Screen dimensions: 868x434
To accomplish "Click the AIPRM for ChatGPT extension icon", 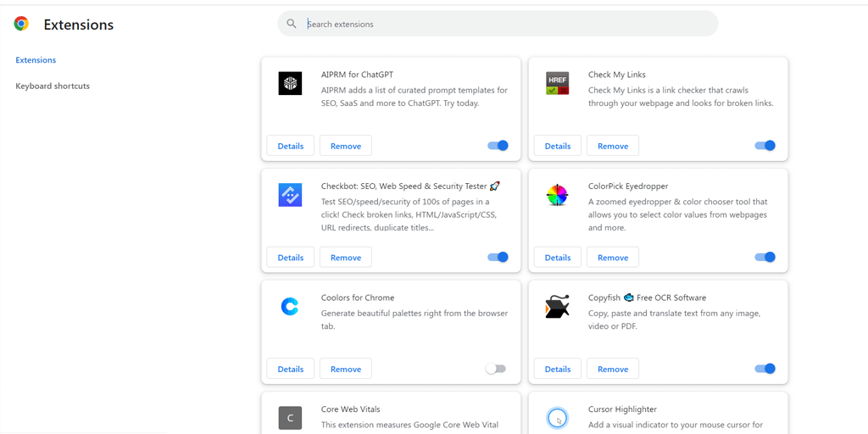I will [290, 83].
